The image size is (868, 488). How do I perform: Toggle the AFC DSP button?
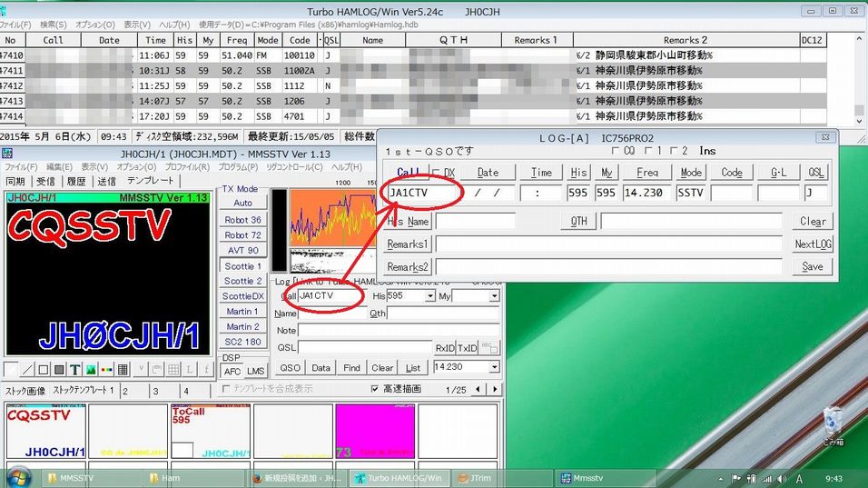232,371
